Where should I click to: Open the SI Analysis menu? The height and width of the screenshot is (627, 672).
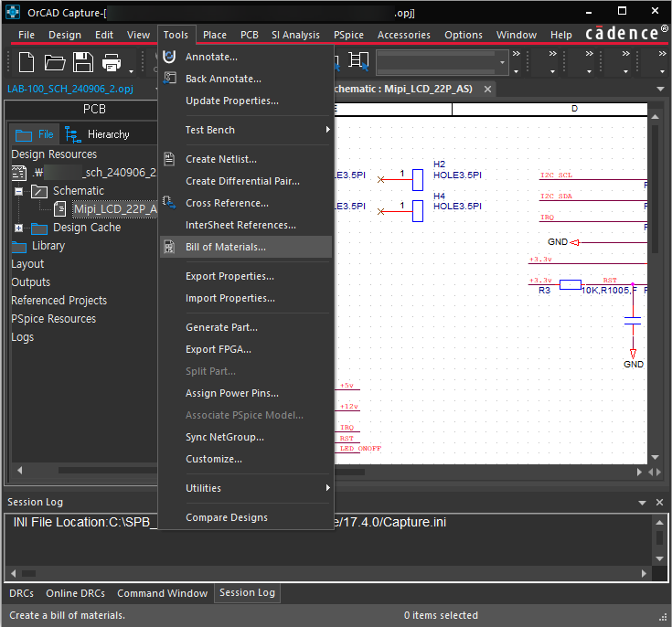(x=295, y=35)
